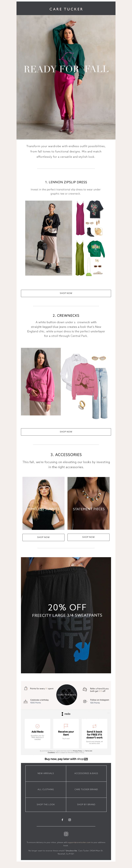Open the Privacy Policy link
This screenshot has width=132, height=868.
tap(77, 751)
